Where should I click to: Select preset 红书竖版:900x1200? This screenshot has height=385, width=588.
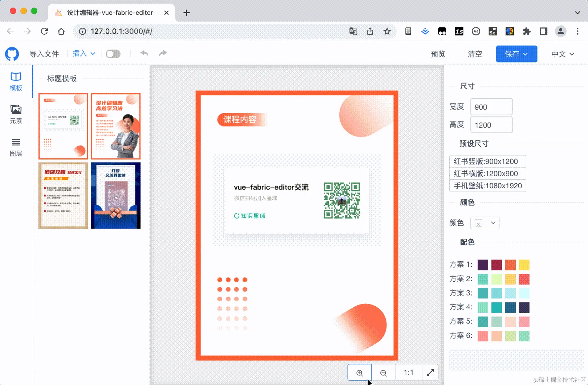(x=488, y=161)
